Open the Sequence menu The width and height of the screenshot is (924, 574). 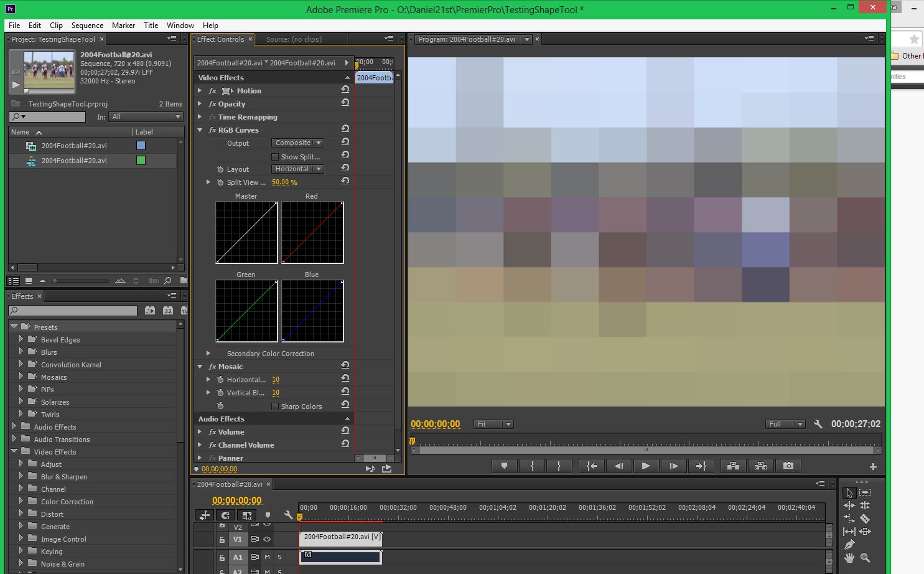(x=87, y=26)
